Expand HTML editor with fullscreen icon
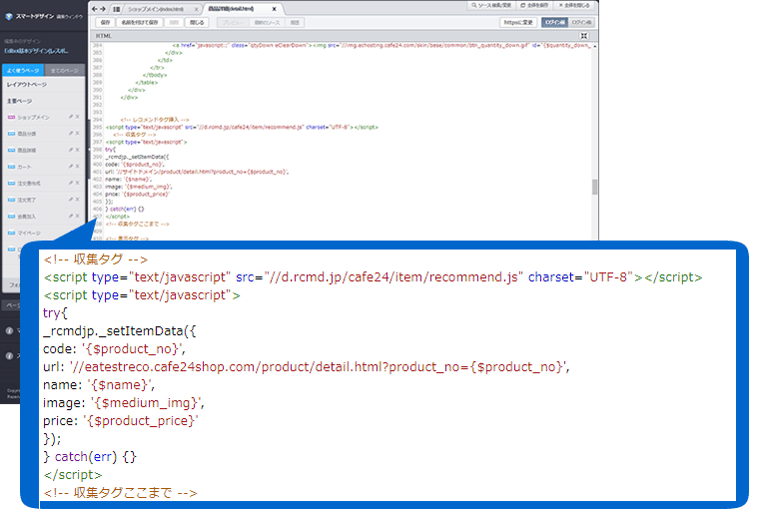 coord(584,36)
